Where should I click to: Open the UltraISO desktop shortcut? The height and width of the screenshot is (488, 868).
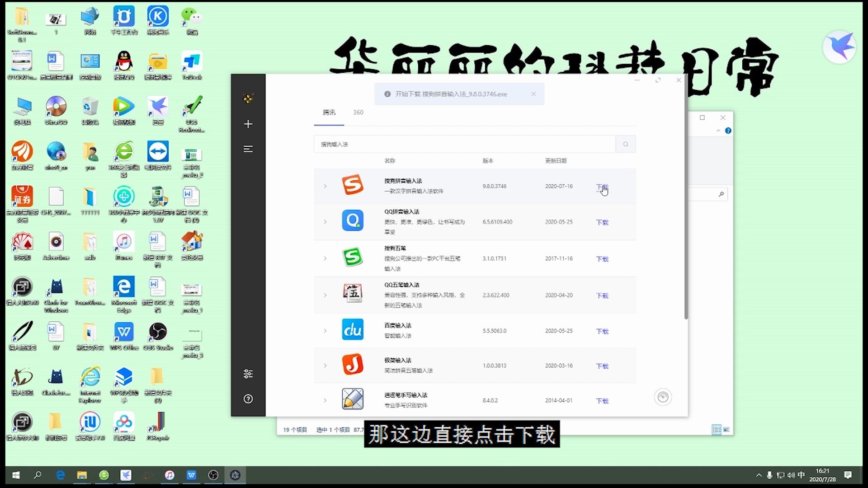pyautogui.click(x=56, y=110)
